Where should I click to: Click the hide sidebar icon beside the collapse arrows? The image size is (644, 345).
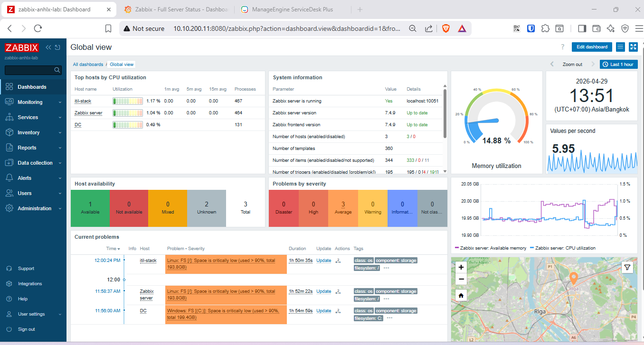coord(57,47)
